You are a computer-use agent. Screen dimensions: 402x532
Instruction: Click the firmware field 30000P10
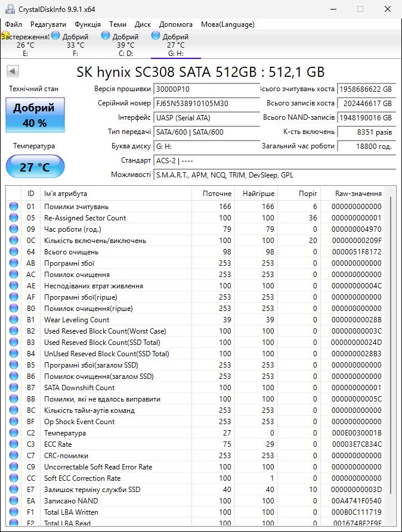click(x=206, y=89)
